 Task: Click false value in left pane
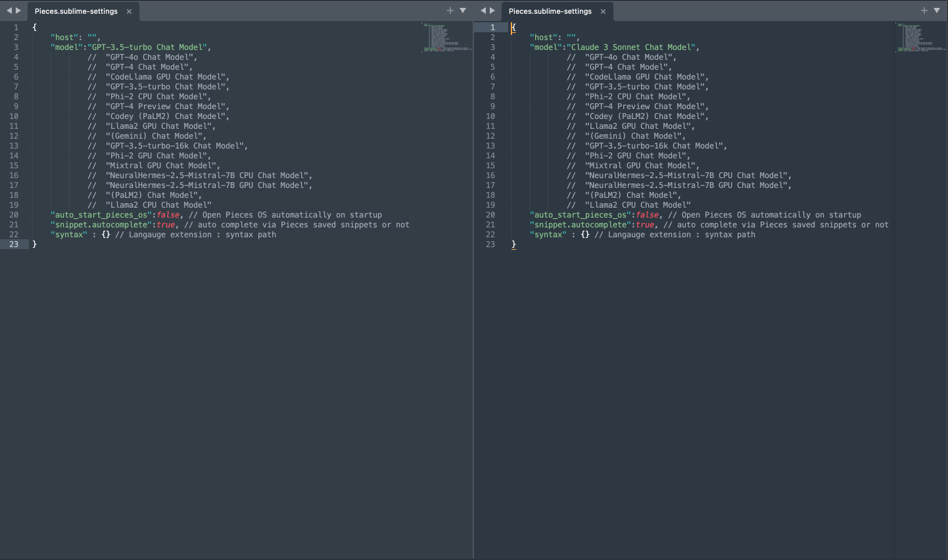coord(168,215)
